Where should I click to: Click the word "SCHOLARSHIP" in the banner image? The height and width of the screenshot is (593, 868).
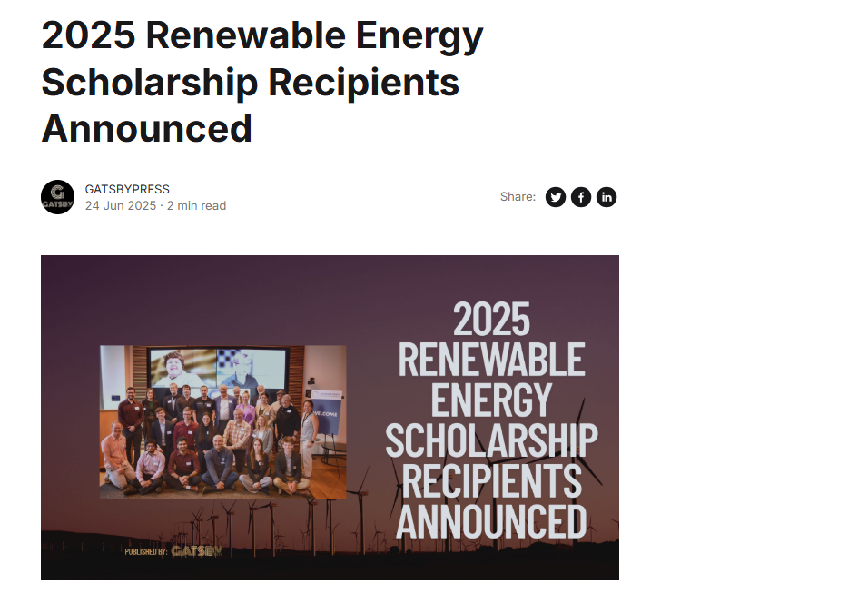point(491,440)
